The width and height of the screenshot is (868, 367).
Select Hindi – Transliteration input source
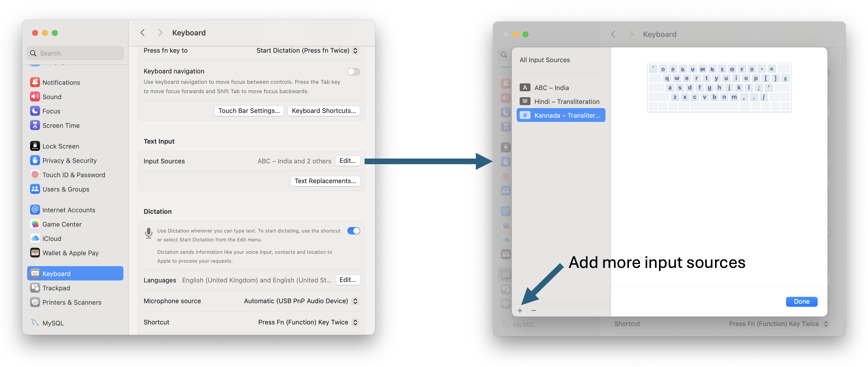(x=561, y=102)
